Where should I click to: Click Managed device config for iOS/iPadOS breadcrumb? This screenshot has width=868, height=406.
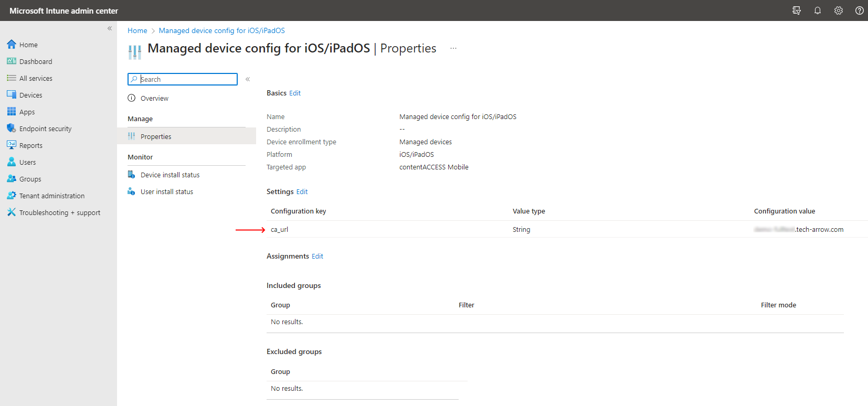pos(222,30)
